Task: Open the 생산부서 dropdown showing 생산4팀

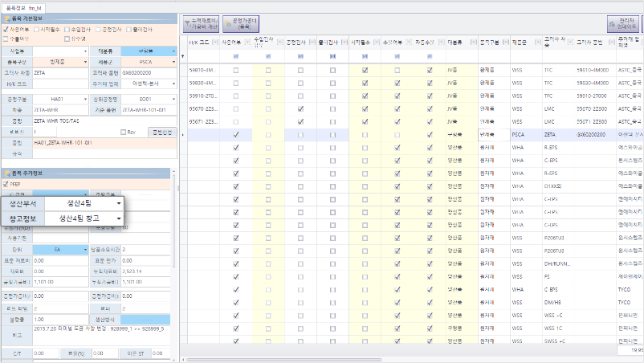Action: tap(84, 204)
